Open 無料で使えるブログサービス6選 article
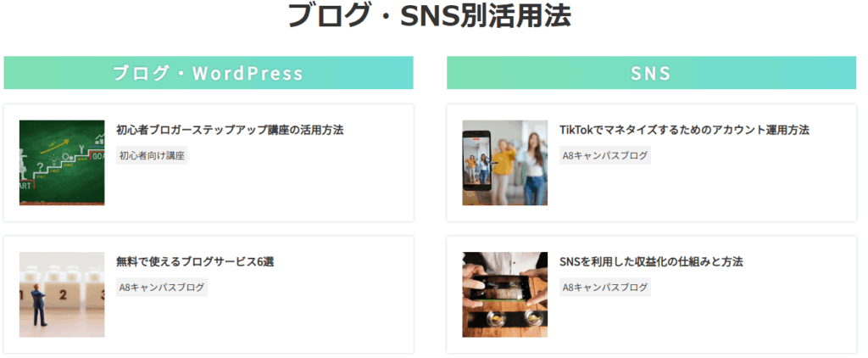868x358 pixels. (195, 261)
